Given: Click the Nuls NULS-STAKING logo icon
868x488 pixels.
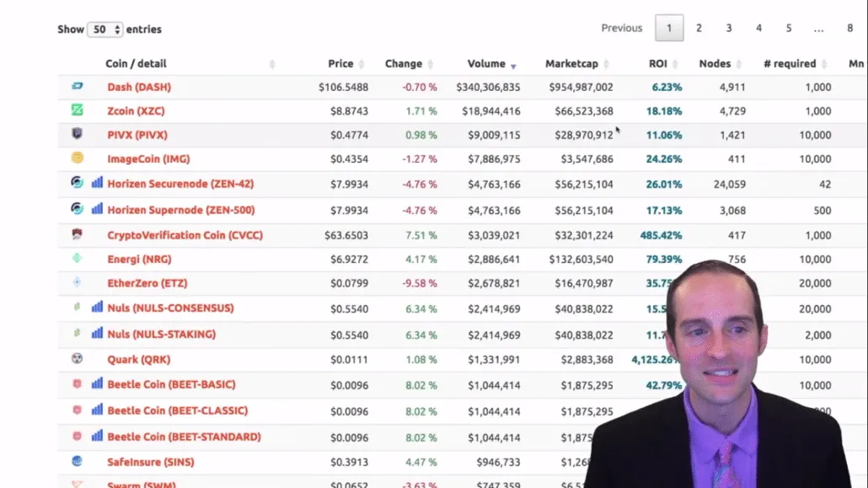Looking at the screenshot, I should pyautogui.click(x=77, y=333).
